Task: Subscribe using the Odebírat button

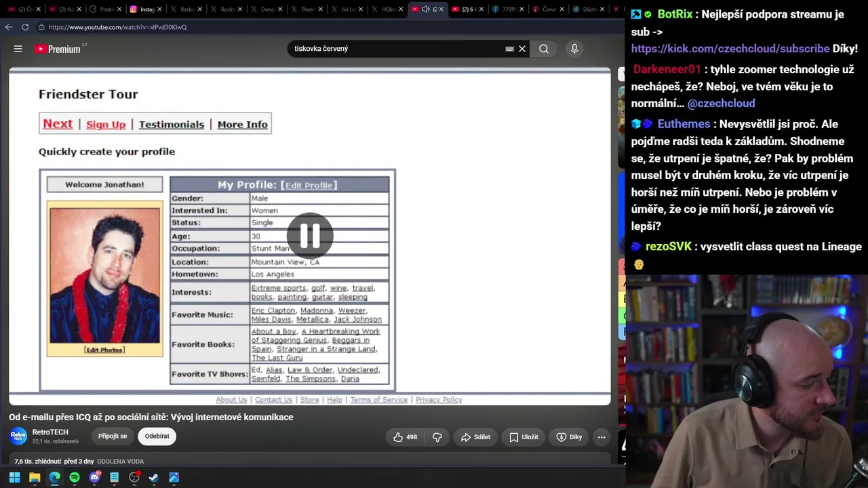Action: (157, 436)
